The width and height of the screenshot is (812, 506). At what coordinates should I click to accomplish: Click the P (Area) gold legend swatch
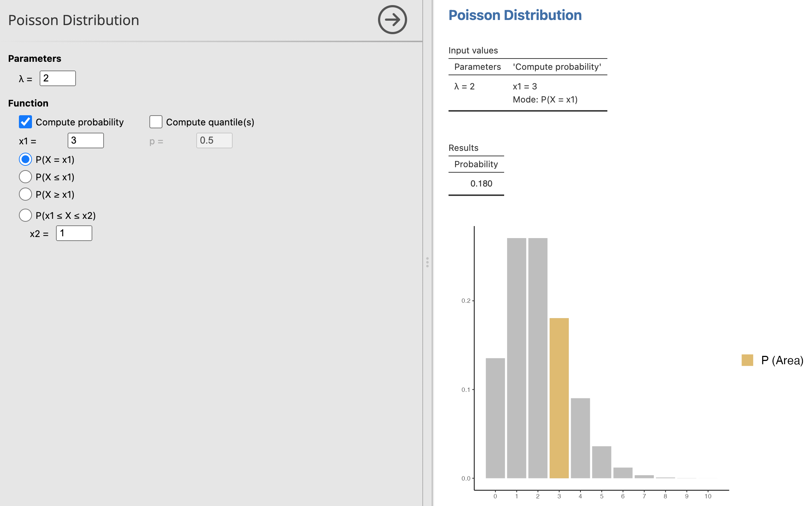click(x=747, y=360)
